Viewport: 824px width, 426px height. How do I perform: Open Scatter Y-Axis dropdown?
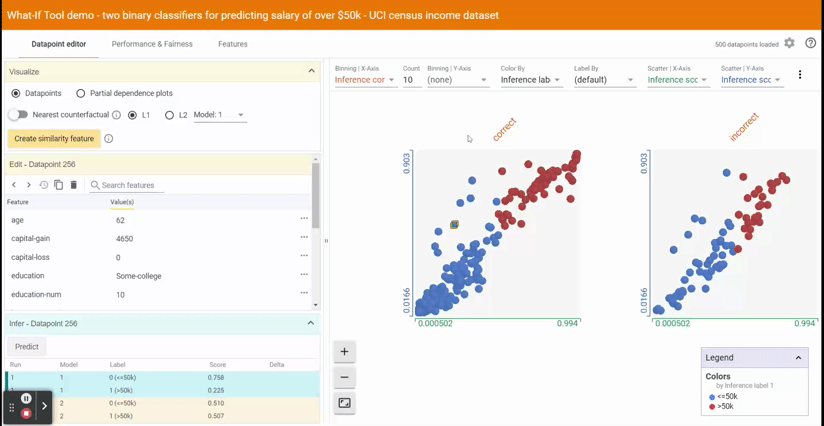point(752,80)
